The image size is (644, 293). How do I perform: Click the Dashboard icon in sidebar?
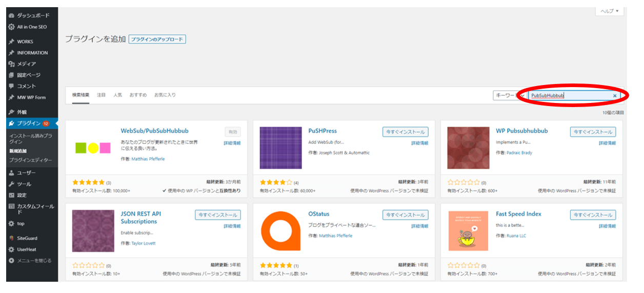[x=11, y=15]
